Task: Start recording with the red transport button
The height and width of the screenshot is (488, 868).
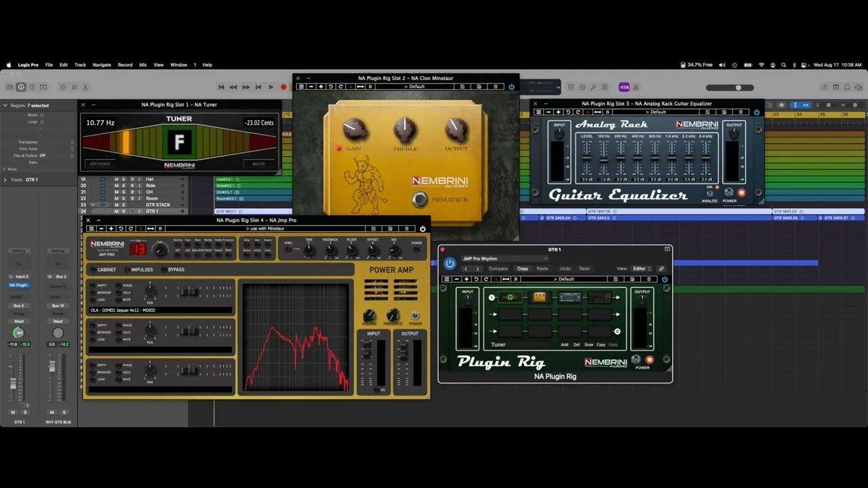Action: coord(283,87)
